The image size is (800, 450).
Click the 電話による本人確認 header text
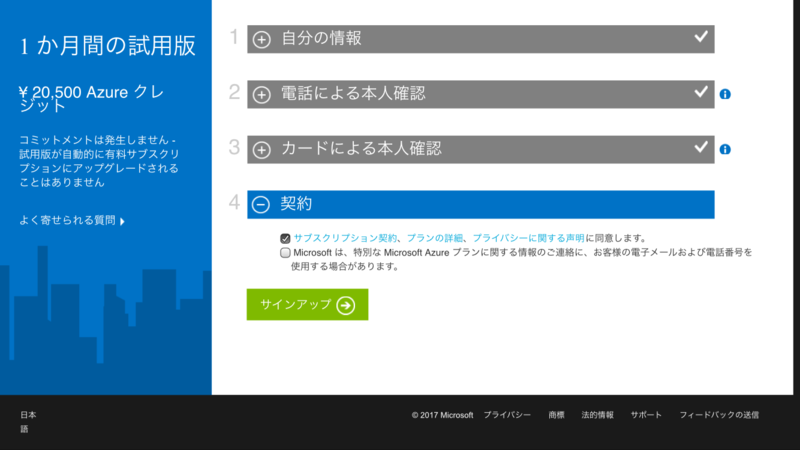point(353,93)
